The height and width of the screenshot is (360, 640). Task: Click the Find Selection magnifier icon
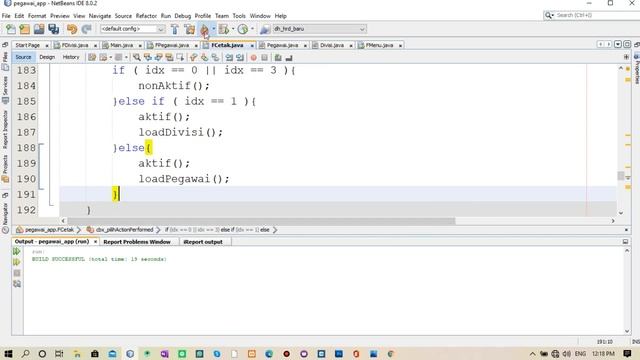137,58
